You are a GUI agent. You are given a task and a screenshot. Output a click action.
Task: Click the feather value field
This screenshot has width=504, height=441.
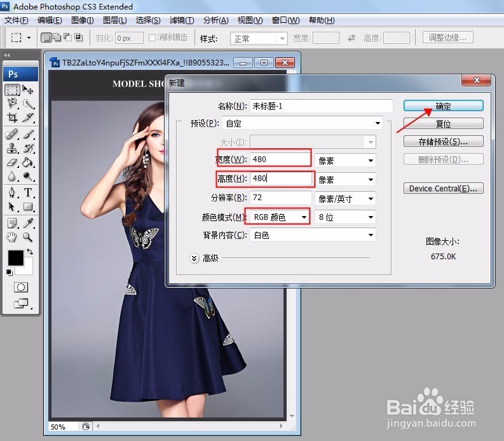point(129,38)
